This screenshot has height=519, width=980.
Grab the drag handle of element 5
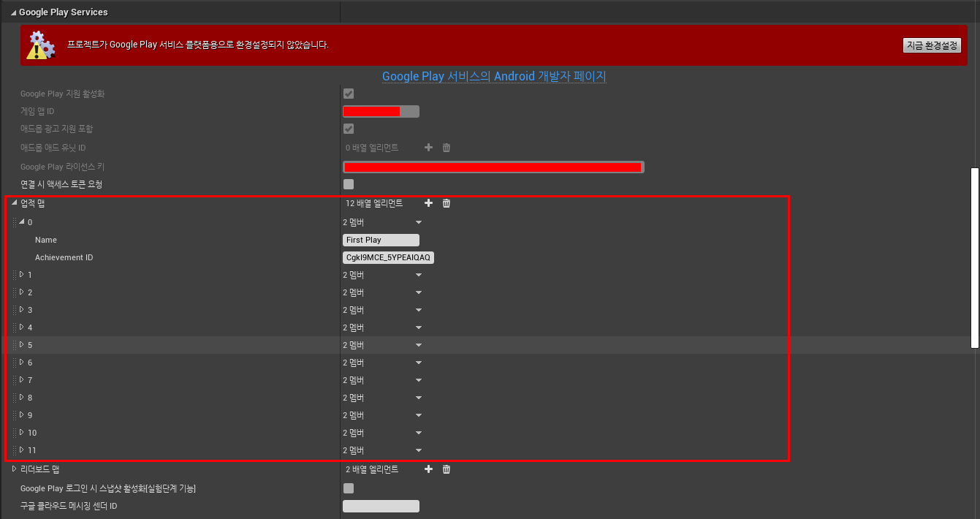point(14,345)
